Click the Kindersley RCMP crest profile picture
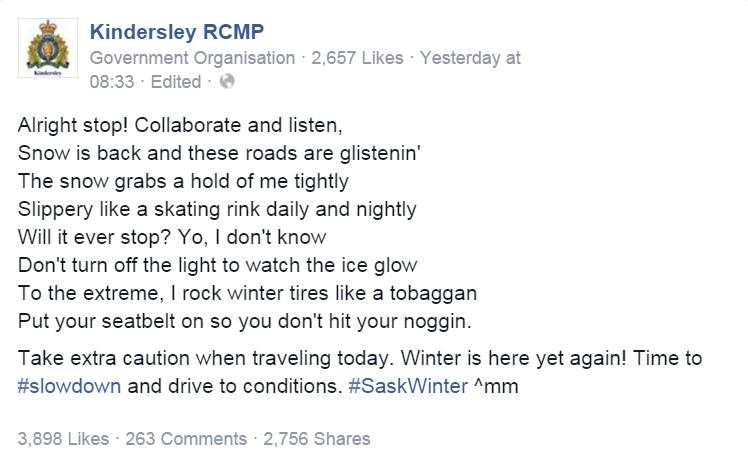This screenshot has width=748, height=460. click(47, 52)
